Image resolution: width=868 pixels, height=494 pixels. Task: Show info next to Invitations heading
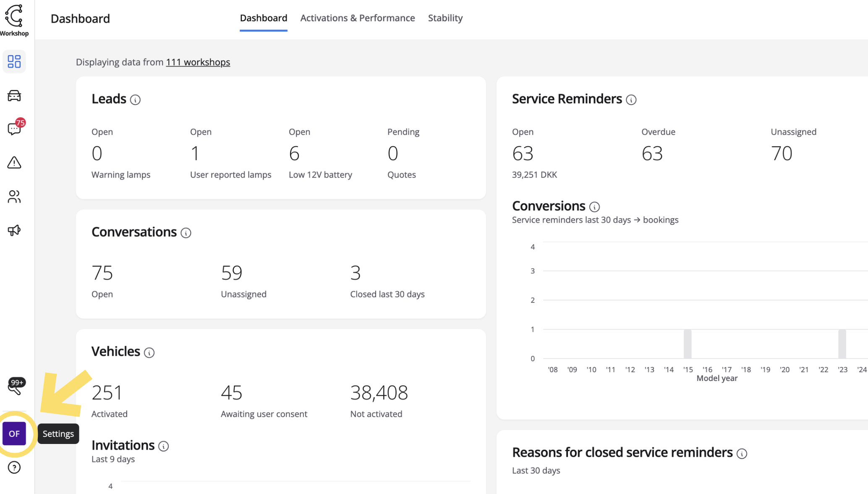coord(164,446)
